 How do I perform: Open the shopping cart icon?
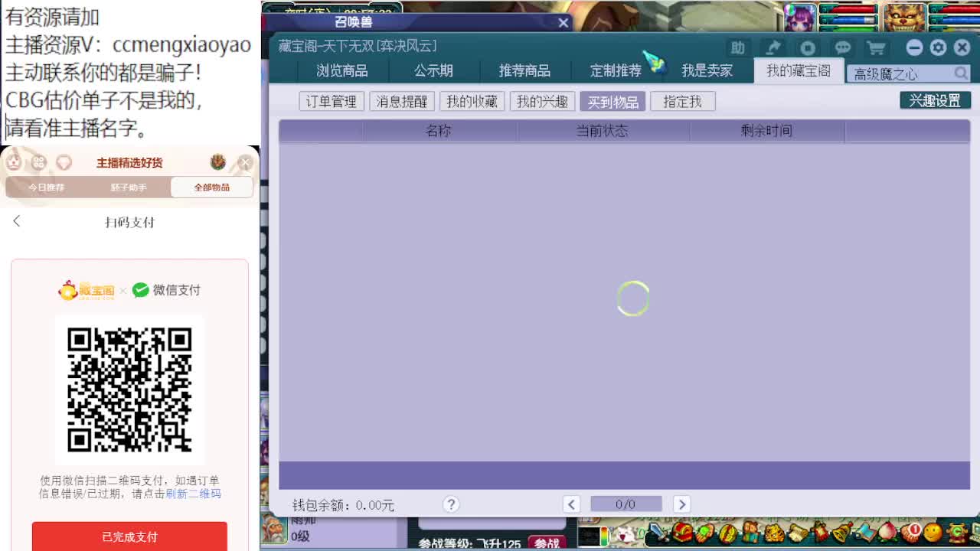tap(877, 47)
